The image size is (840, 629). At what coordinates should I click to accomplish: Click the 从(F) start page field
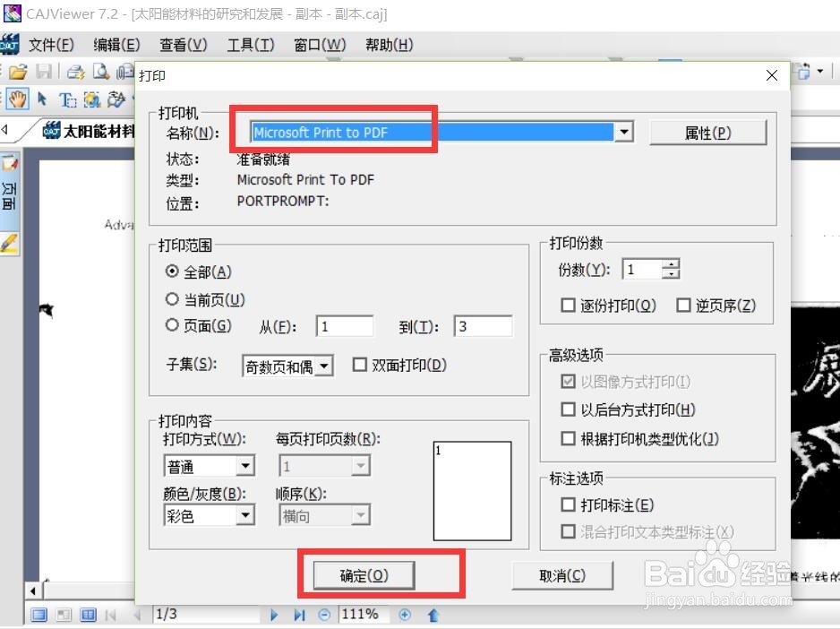345,326
